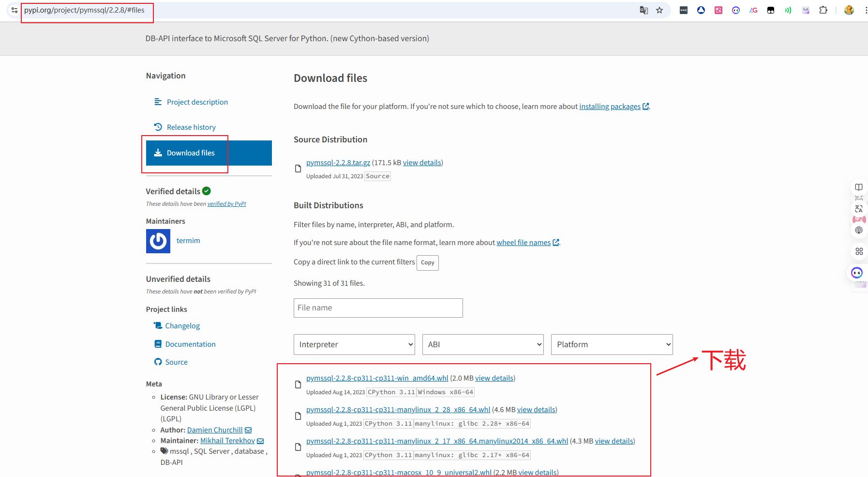Switch to the Release history tab

click(191, 127)
